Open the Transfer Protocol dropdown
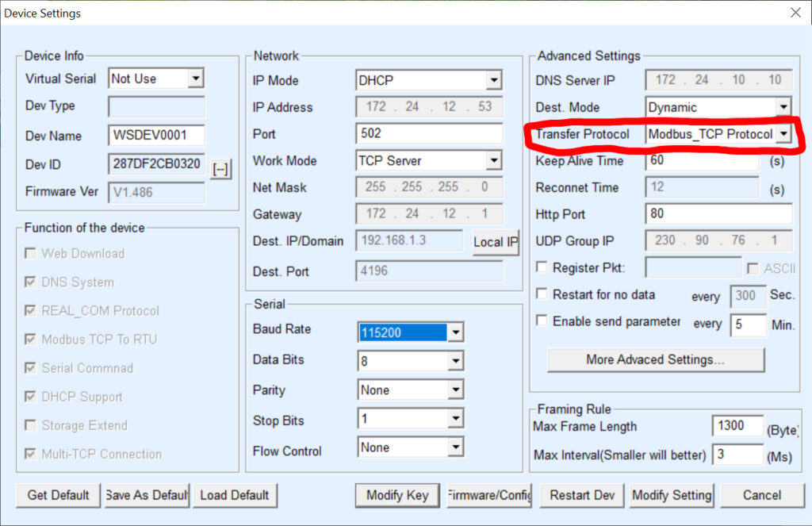Viewport: 812px width, 526px height. [x=784, y=134]
